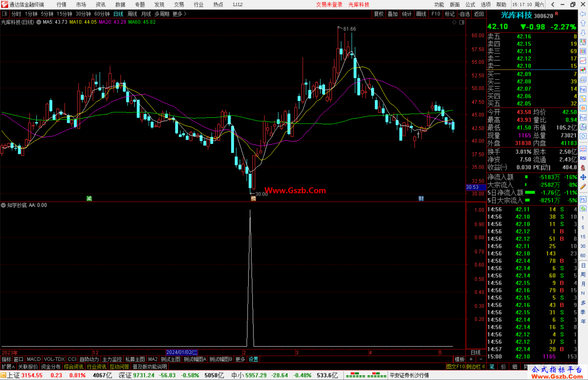Image resolution: width=588 pixels, height=380 pixels.
Task: Click the FS sidebar icon
Action: coord(583,199)
